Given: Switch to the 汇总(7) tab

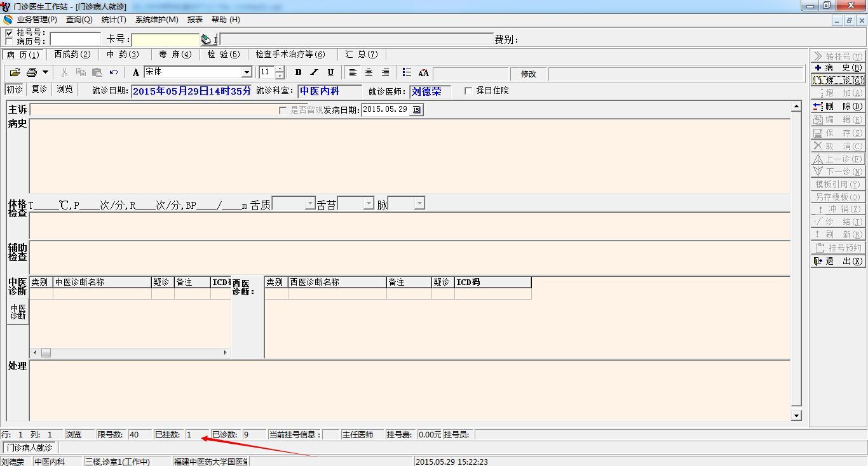Looking at the screenshot, I should pos(362,55).
